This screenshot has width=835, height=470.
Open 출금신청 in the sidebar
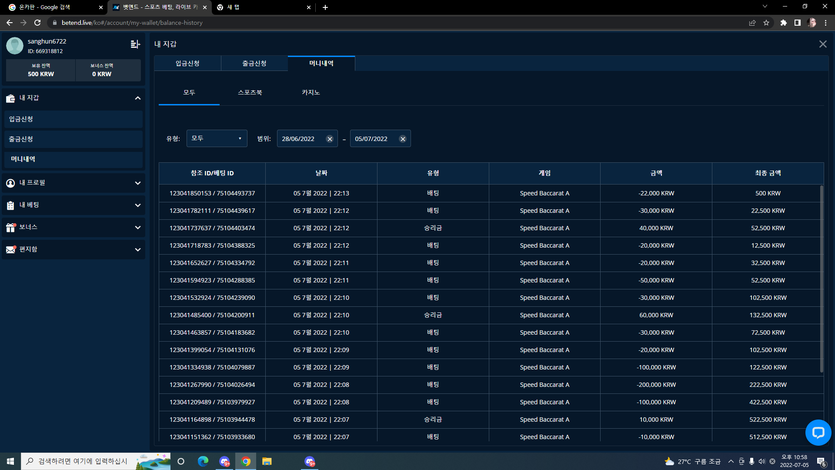coord(73,139)
